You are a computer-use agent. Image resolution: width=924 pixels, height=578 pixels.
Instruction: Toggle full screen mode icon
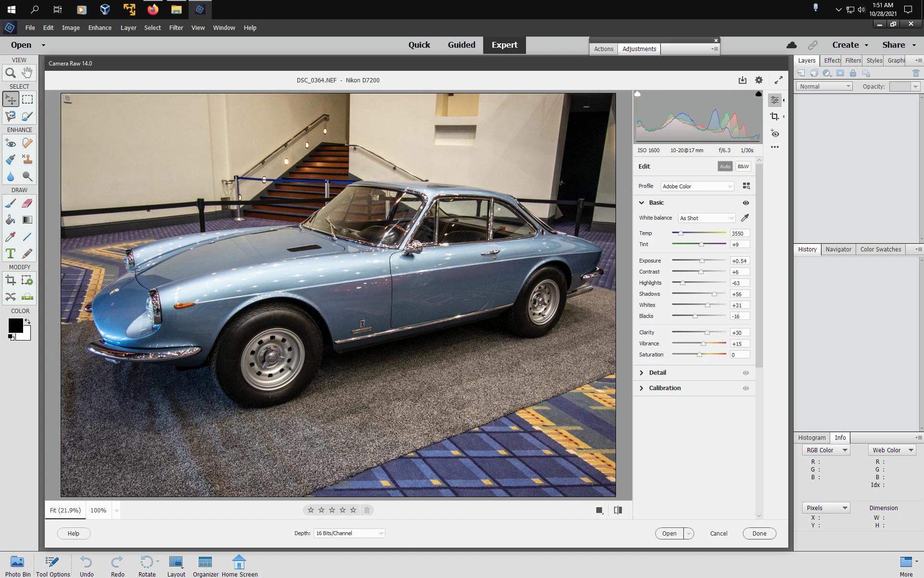coord(778,80)
